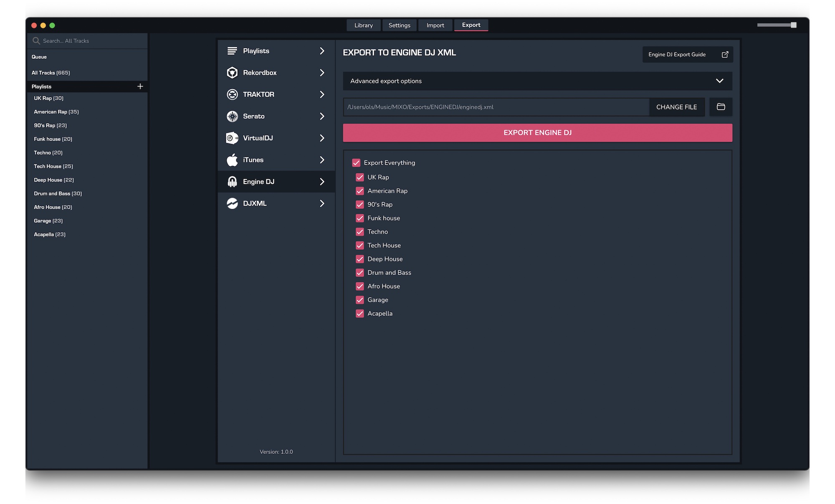Open the UK Rap (30) sidebar playlist
This screenshot has height=504, width=835.
pyautogui.click(x=49, y=98)
